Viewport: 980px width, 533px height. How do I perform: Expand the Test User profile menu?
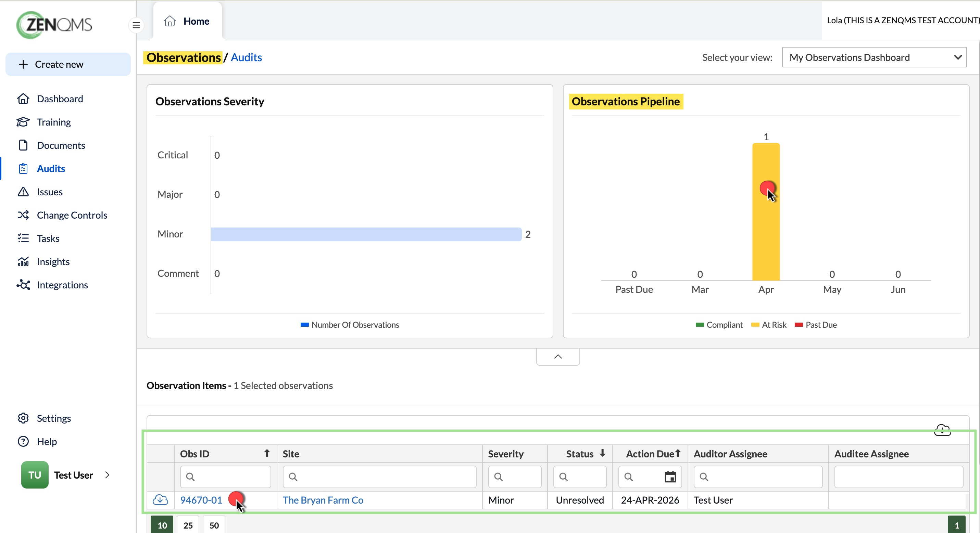tap(107, 474)
